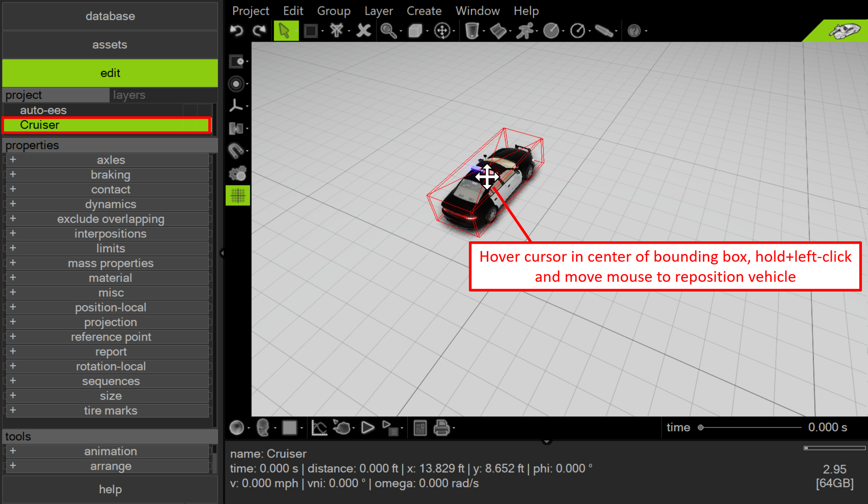Screen dimensions: 868x504
Task: Toggle the magnet snap icon
Action: [236, 151]
